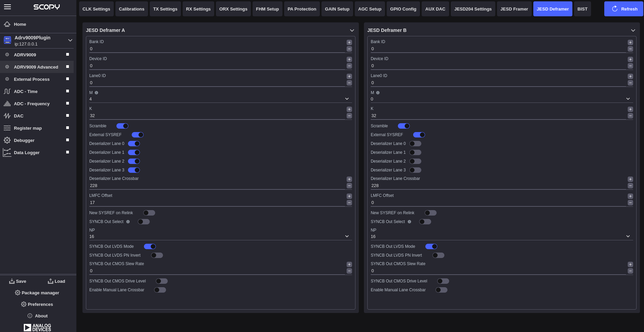Collapse the JESD Deframer B section
This screenshot has height=332, width=644.
[x=633, y=30]
